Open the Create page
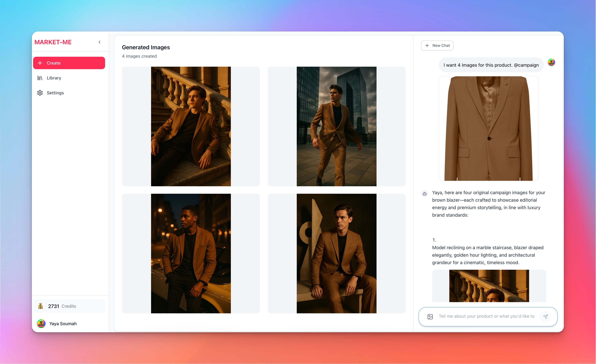596x364 pixels. point(69,63)
